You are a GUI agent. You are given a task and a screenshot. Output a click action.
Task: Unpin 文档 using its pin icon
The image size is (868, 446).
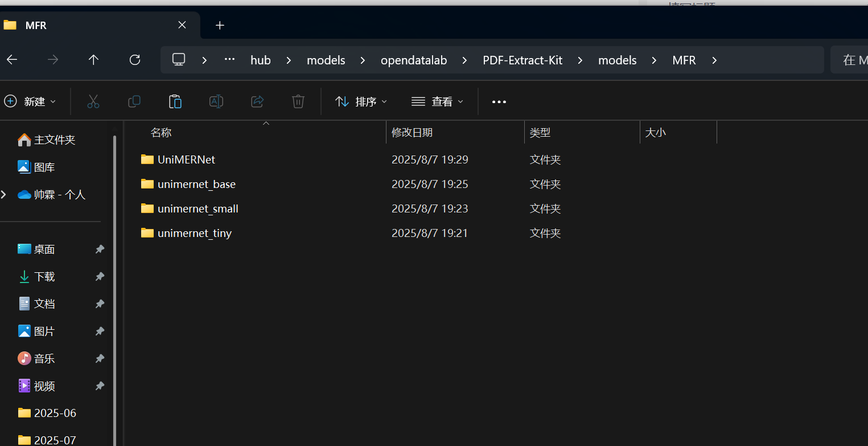pos(100,304)
